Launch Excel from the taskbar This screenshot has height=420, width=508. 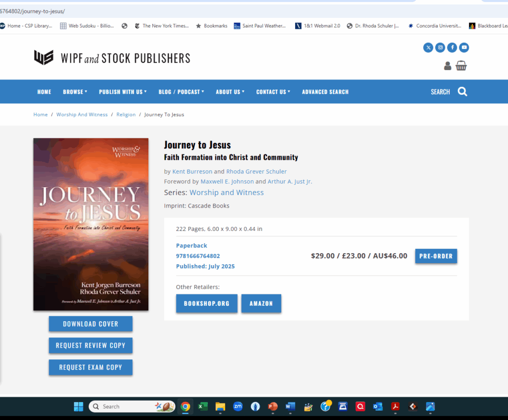coord(203,407)
